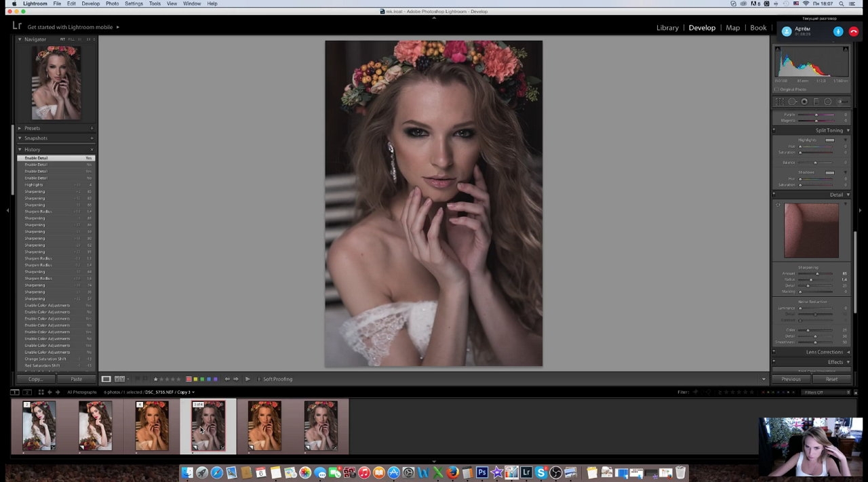Select the Crop Overlay tool
Viewport: 868px width, 482px height.
pyautogui.click(x=779, y=102)
